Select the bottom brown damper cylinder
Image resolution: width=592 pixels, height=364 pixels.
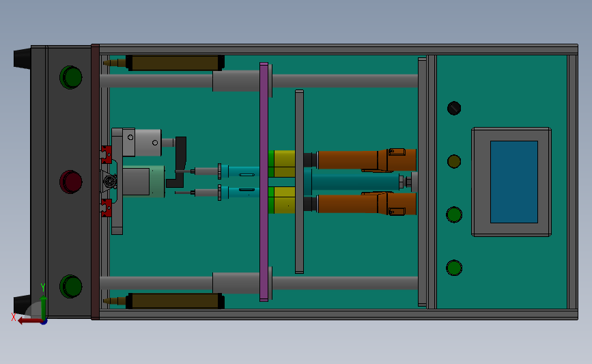coord(175,301)
